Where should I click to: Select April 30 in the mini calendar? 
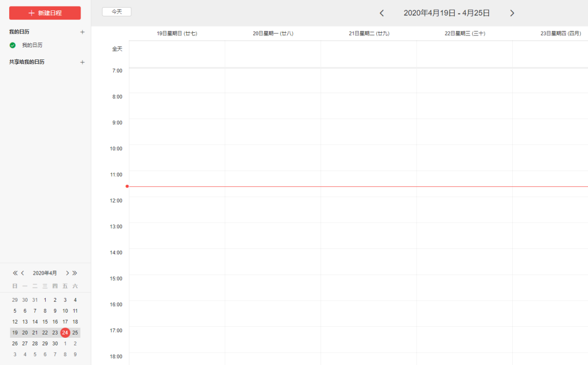55,343
